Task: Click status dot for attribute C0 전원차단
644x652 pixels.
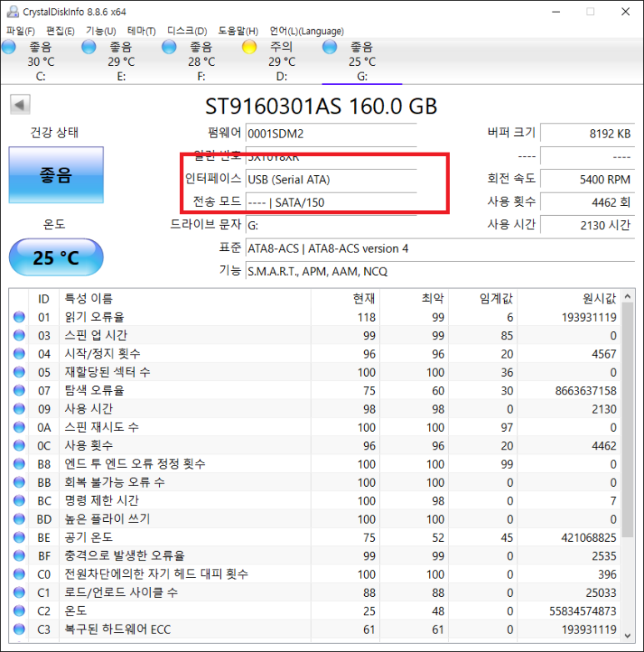Action: [19, 574]
